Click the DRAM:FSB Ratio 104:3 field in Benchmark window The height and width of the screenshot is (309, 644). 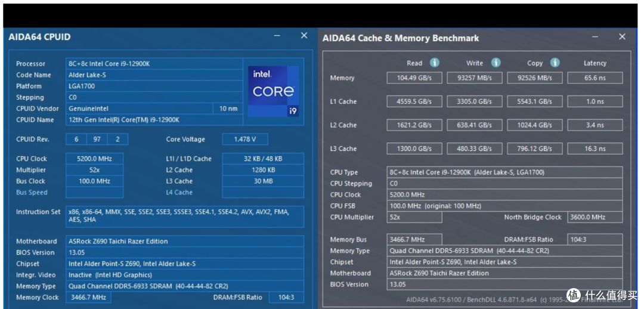click(595, 240)
